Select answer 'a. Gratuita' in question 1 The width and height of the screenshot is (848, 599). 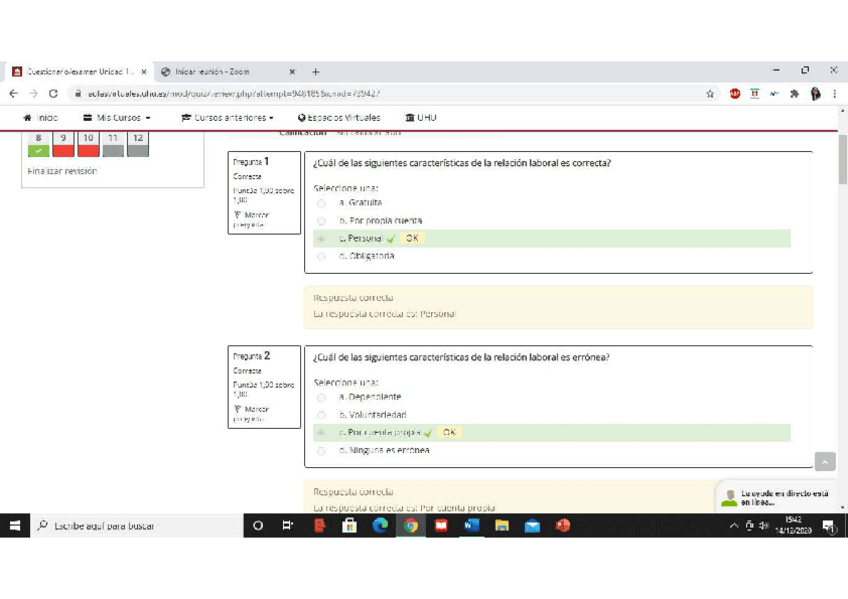(x=321, y=203)
